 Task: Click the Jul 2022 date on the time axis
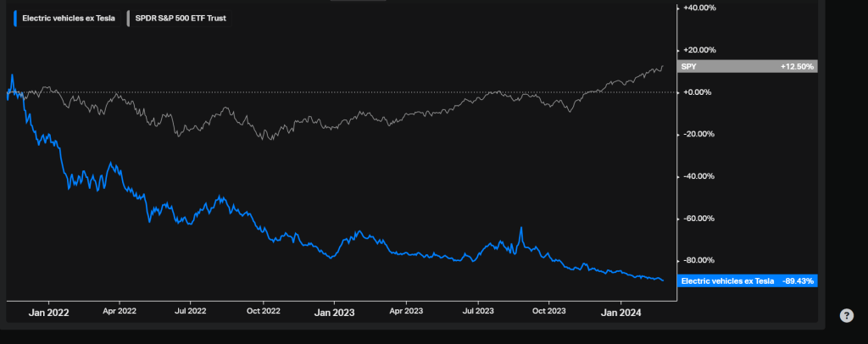click(x=191, y=312)
